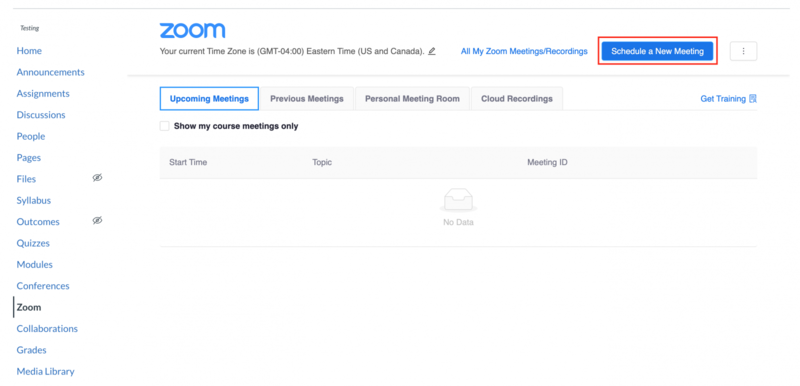The width and height of the screenshot is (800, 386).
Task: Click the empty inbox No Data icon
Action: pyautogui.click(x=458, y=199)
